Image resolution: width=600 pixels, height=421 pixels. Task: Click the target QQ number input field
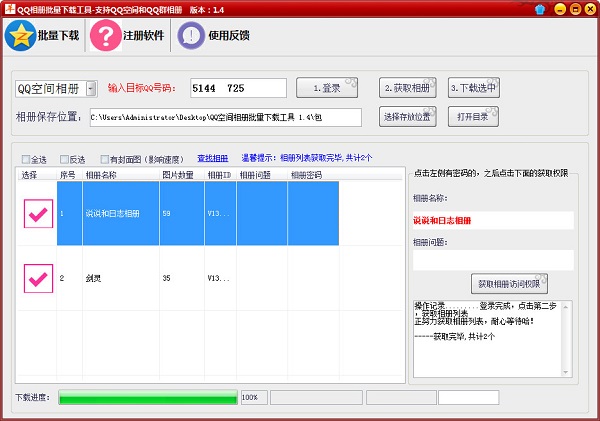[238, 88]
